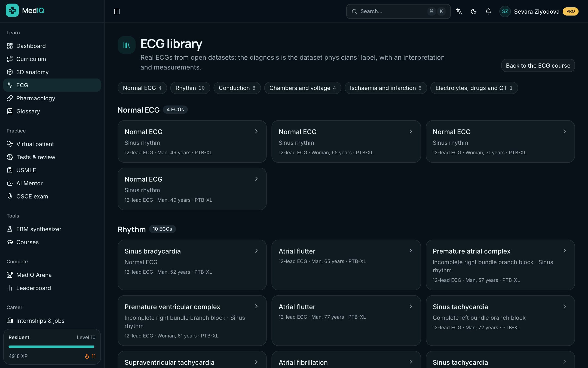
Task: Open Premature atrial complex card chevron
Action: pyautogui.click(x=565, y=251)
